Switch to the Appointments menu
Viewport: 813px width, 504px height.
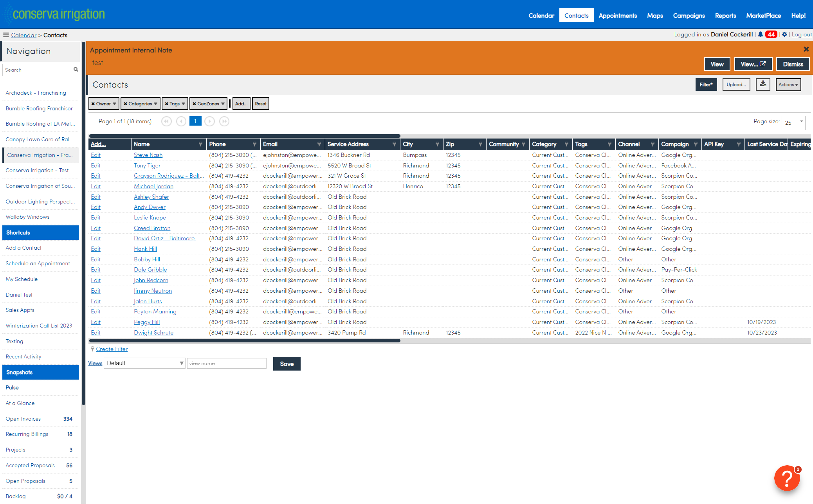click(617, 16)
